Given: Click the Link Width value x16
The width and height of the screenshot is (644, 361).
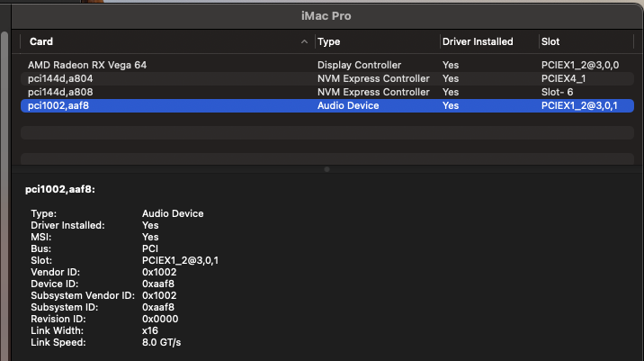Looking at the screenshot, I should pyautogui.click(x=150, y=330).
